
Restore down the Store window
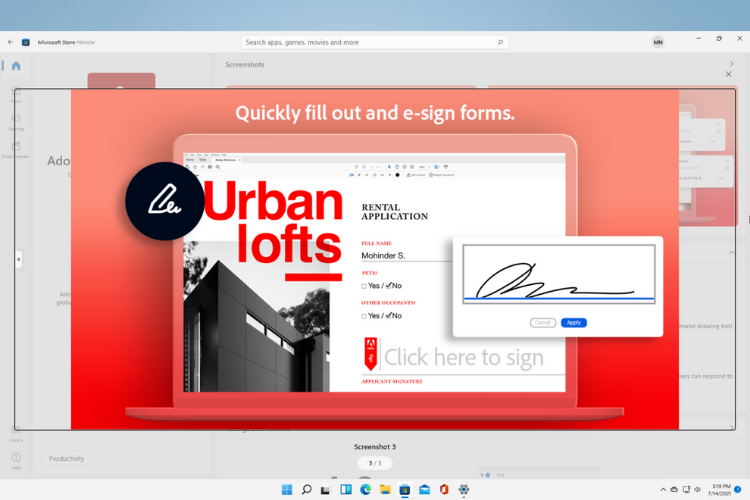click(x=719, y=38)
